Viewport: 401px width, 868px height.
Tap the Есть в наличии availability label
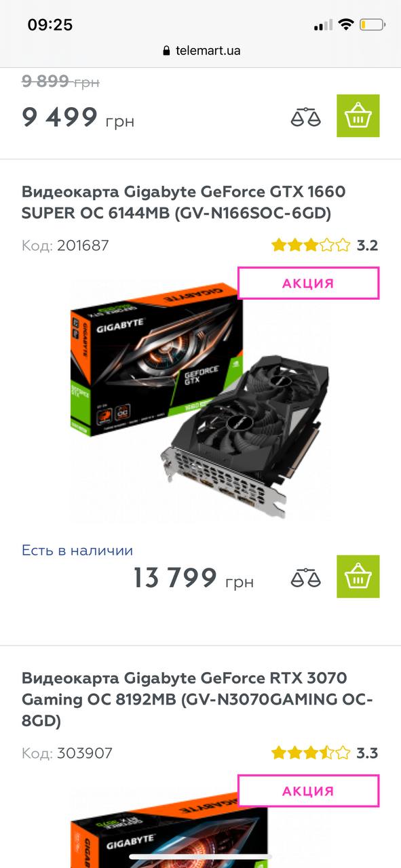click(77, 551)
